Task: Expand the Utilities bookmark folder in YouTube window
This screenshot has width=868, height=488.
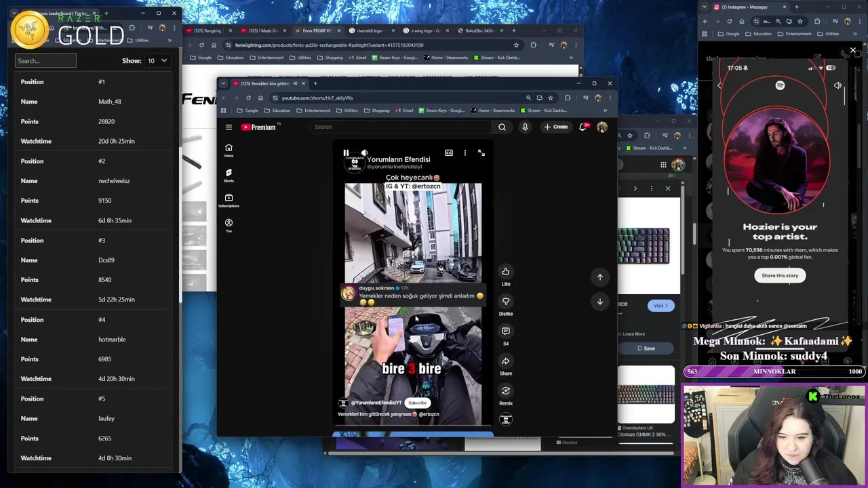Action: click(x=347, y=110)
